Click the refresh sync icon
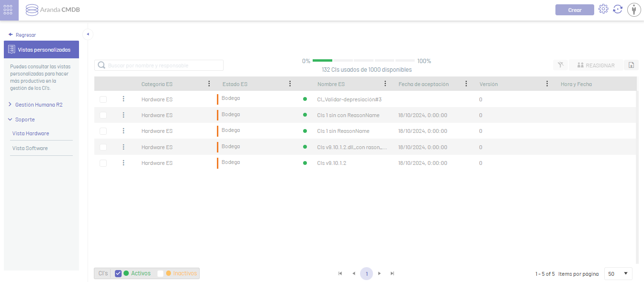 618,10
